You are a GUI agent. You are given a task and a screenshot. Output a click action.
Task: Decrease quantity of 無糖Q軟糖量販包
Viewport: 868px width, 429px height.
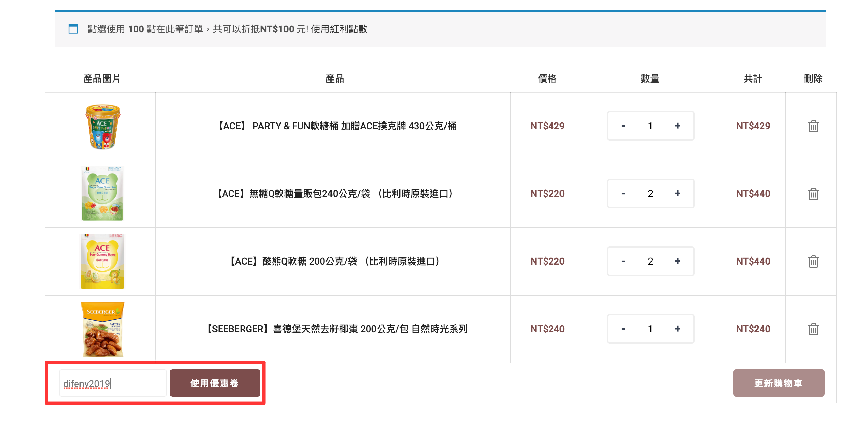click(623, 194)
